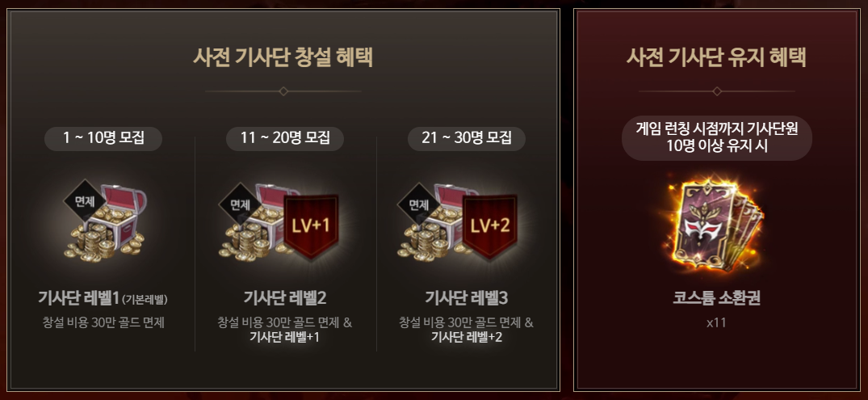Click the LV+2 red shield badge

489,226
